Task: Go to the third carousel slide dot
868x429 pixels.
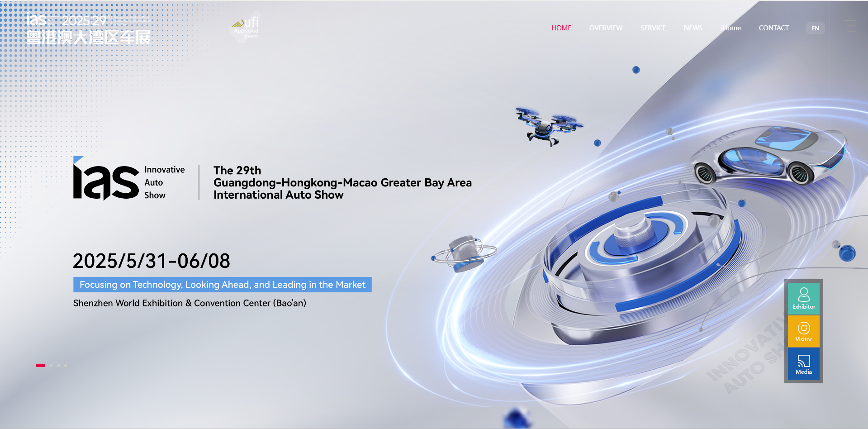Action: (x=58, y=366)
